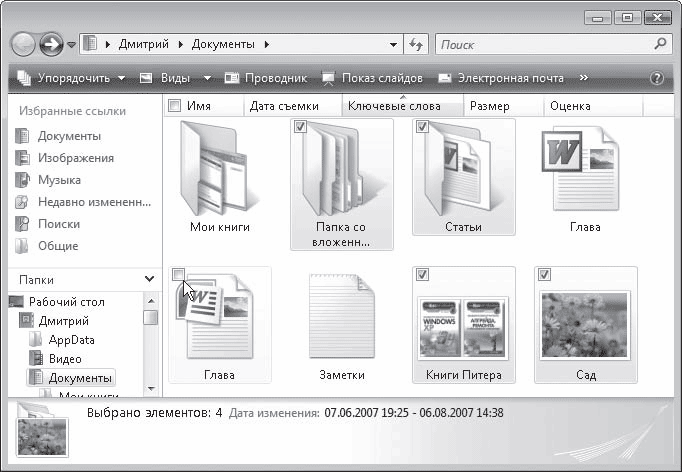Open Музыка in favorite links
The height and width of the screenshot is (472, 682).
point(59,180)
